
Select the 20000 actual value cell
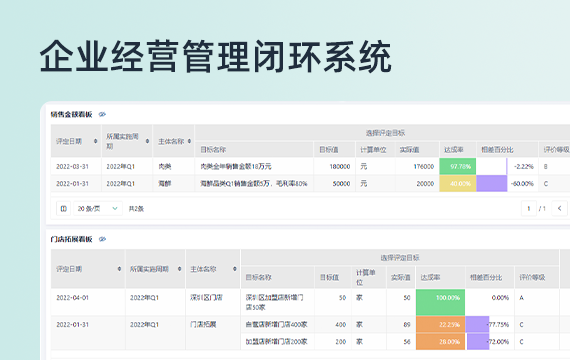[x=417, y=184]
